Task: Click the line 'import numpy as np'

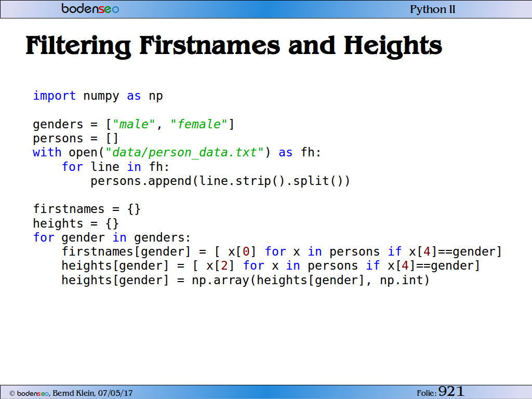Action: point(98,96)
